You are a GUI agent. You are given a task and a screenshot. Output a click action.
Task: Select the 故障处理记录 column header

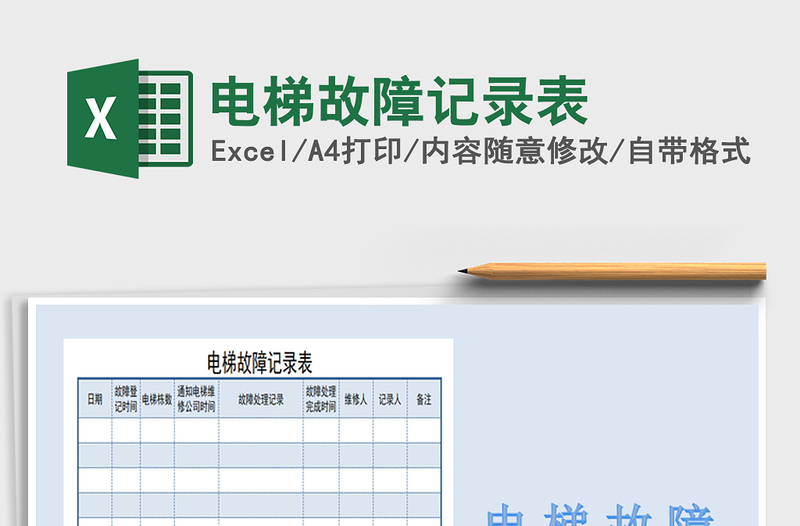pos(261,398)
